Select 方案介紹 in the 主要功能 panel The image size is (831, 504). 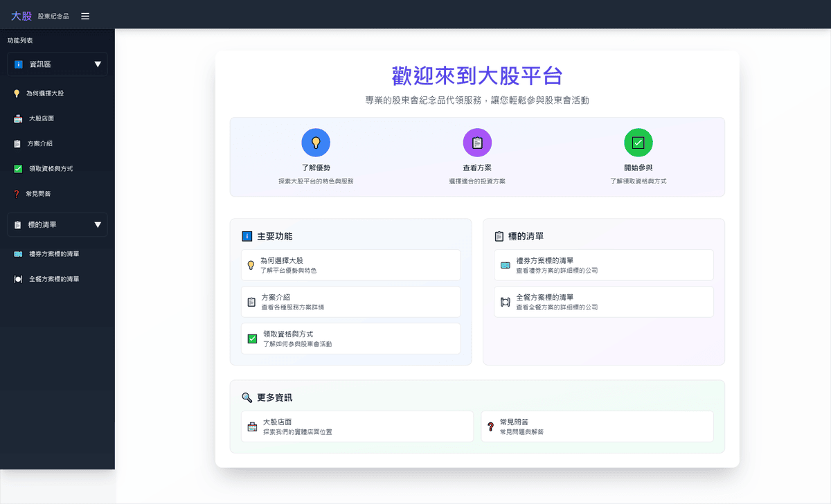[350, 301]
